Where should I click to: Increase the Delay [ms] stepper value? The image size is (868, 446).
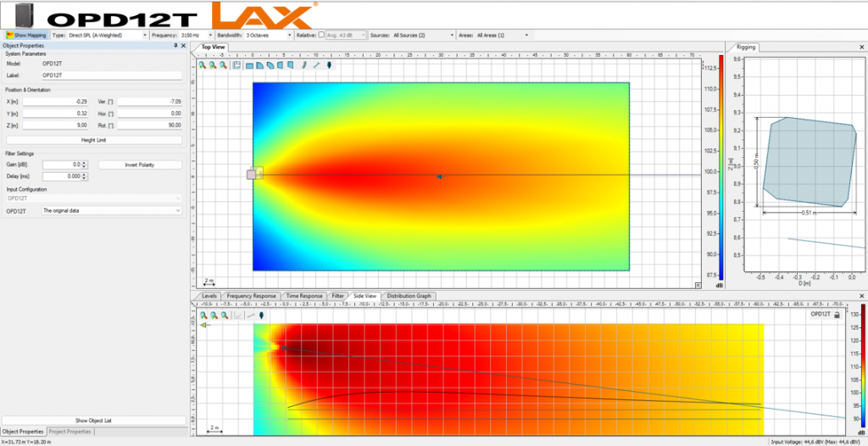click(84, 175)
